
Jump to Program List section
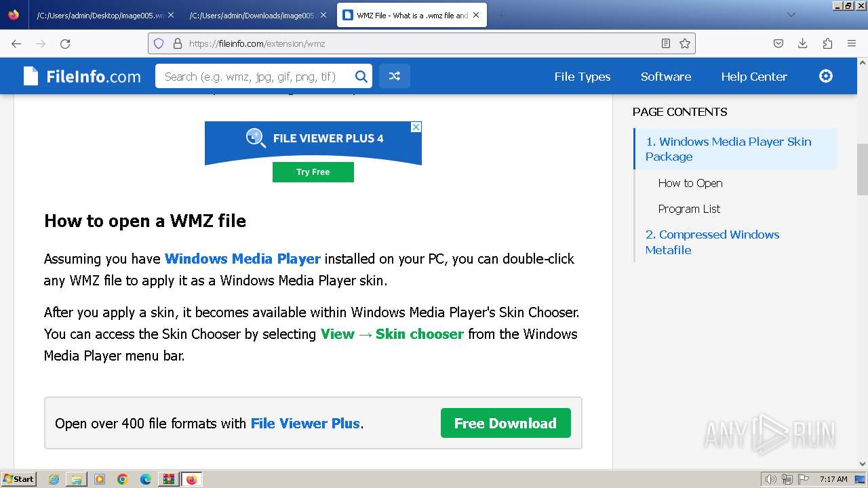(x=689, y=209)
